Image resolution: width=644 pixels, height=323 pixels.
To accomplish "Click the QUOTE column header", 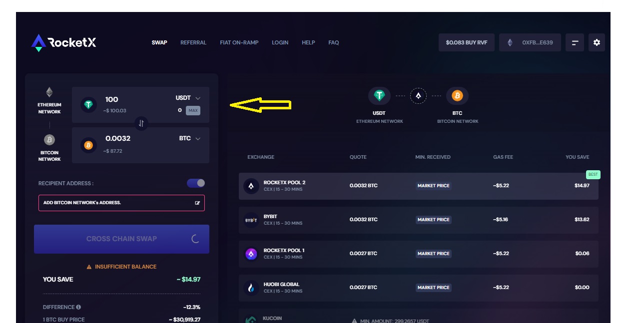I will tap(358, 157).
